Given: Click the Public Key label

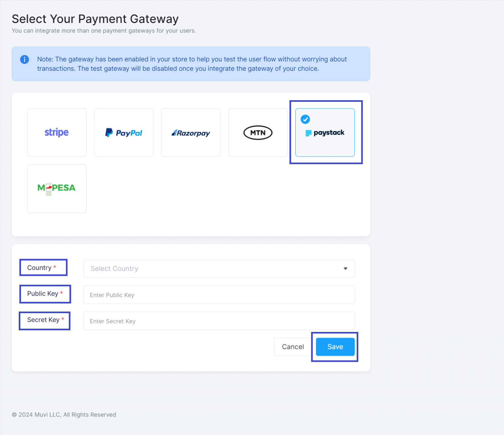Looking at the screenshot, I should (43, 294).
